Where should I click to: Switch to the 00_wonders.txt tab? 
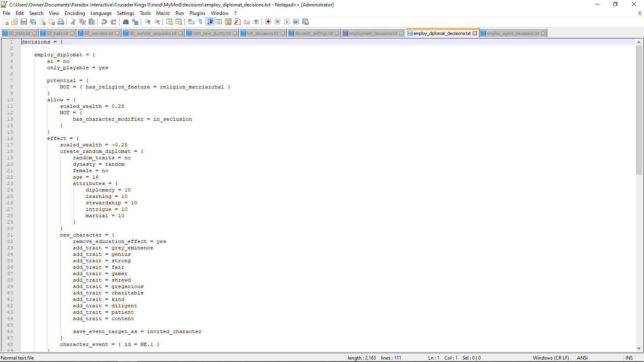(x=99, y=33)
